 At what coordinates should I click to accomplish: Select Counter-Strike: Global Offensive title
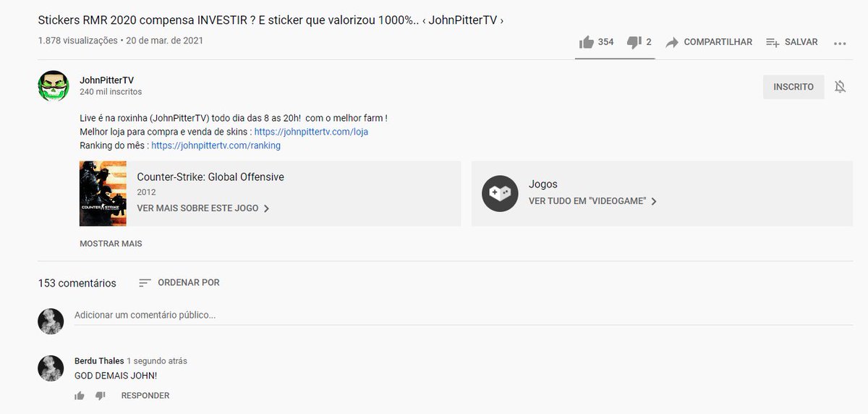click(210, 177)
